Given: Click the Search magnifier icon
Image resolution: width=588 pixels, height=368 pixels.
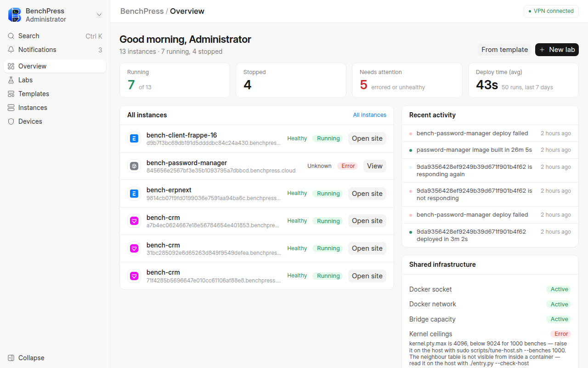Looking at the screenshot, I should (11, 36).
